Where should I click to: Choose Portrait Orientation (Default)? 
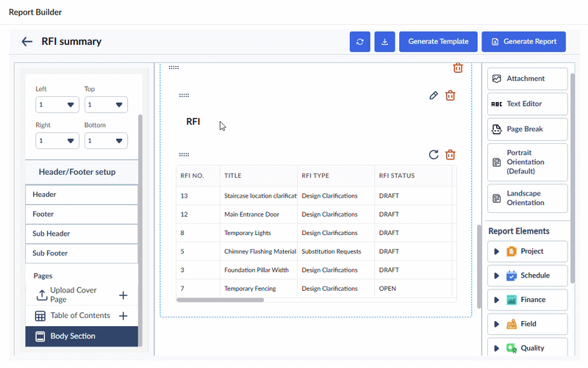527,162
